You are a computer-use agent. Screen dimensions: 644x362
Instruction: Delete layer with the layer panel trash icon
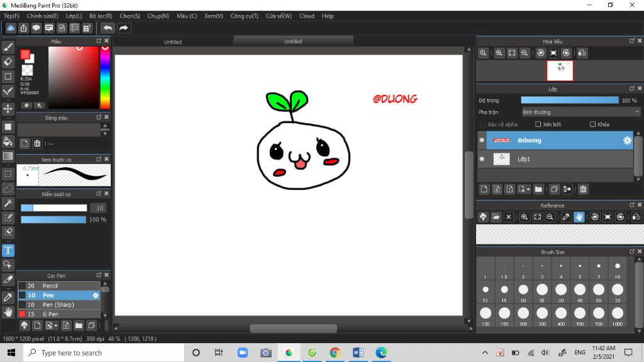583,189
